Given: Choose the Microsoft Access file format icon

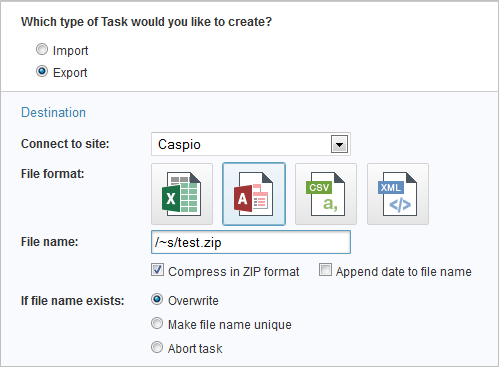Looking at the screenshot, I should 254,194.
